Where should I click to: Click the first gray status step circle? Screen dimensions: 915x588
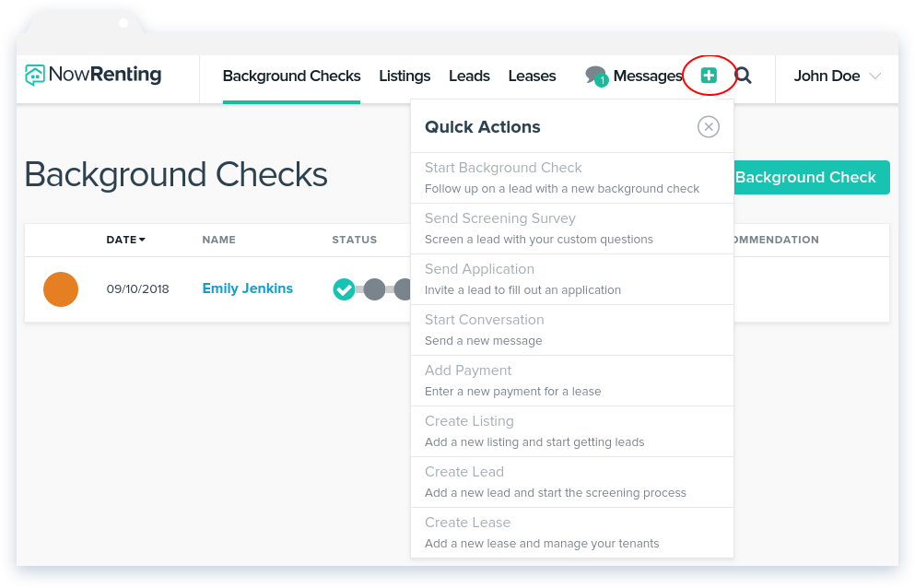click(x=375, y=289)
